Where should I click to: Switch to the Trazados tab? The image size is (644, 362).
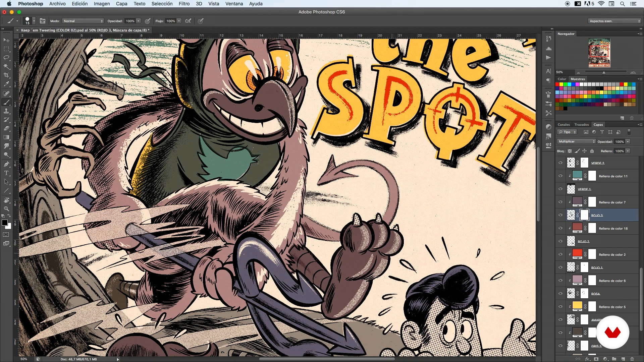pyautogui.click(x=582, y=124)
